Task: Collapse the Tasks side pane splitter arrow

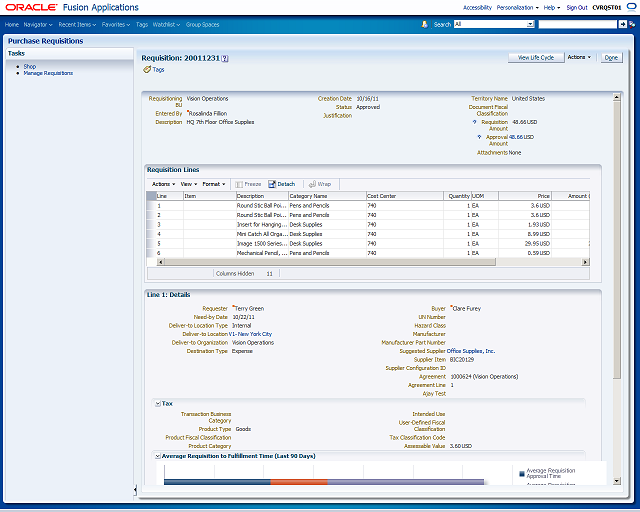Action: 135,490
